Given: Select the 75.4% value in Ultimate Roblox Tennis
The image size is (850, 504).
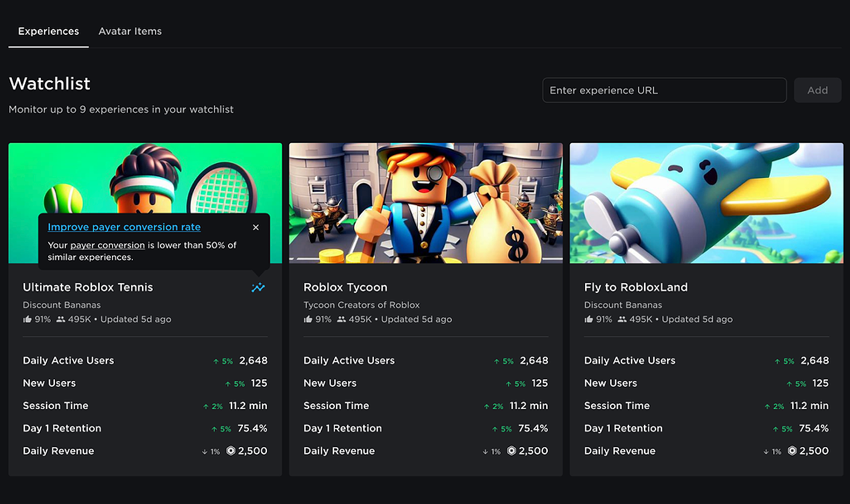Looking at the screenshot, I should (x=253, y=428).
